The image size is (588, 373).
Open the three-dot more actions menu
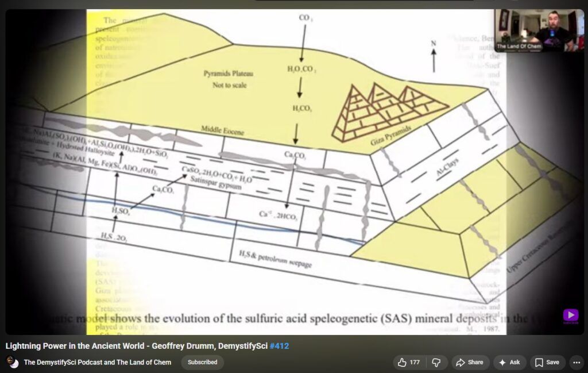(x=576, y=362)
